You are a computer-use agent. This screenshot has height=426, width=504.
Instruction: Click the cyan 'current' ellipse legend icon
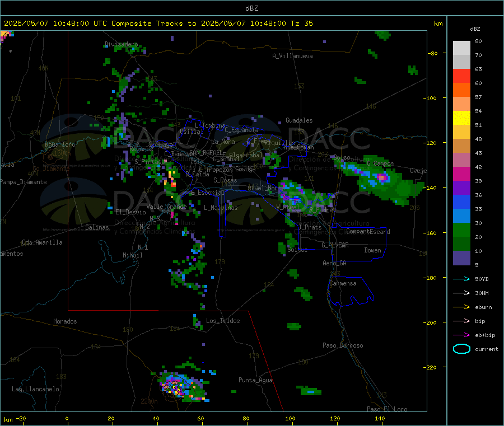coord(461,349)
